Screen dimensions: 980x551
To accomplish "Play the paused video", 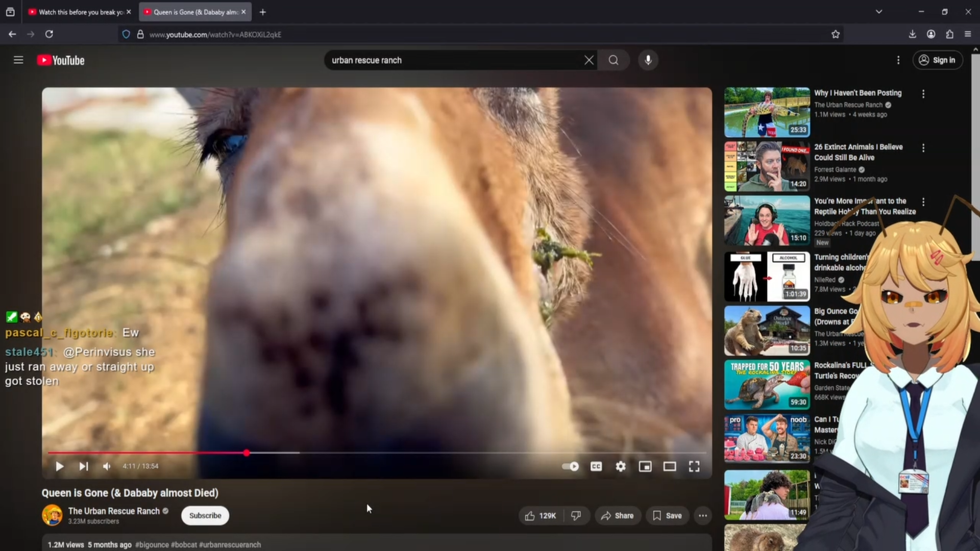I will pyautogui.click(x=59, y=466).
